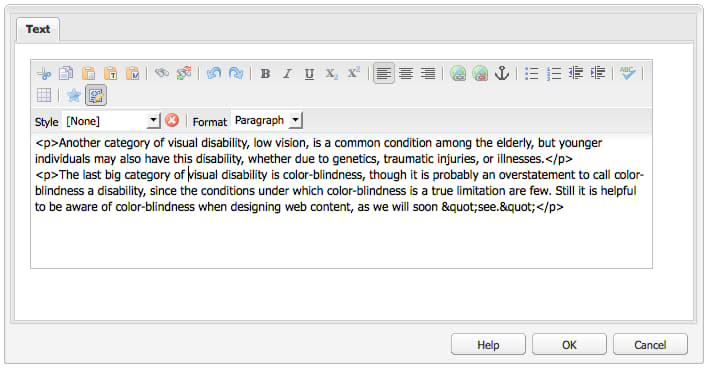Align text to the right
The width and height of the screenshot is (711, 369).
tap(428, 73)
